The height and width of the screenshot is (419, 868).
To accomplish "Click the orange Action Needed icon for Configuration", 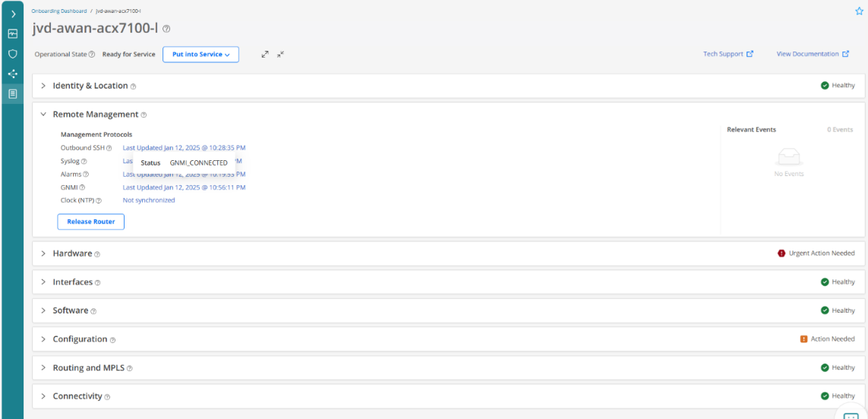I will click(803, 339).
